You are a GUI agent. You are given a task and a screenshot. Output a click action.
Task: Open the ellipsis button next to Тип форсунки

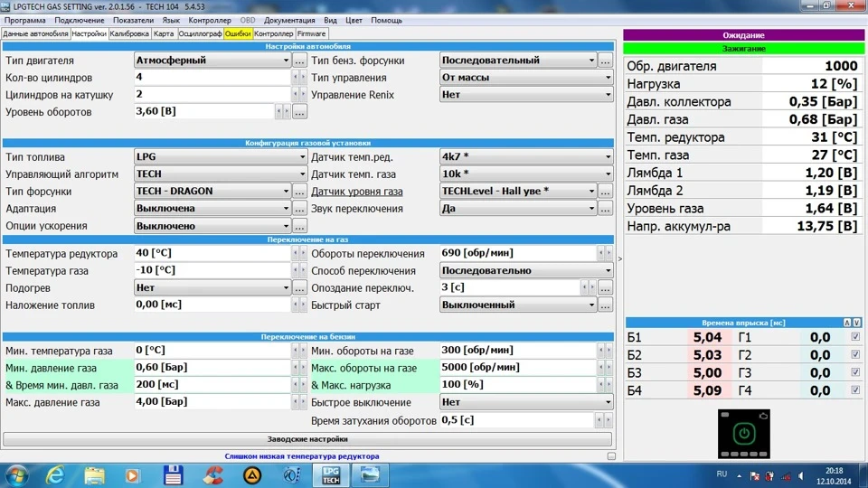tap(299, 192)
